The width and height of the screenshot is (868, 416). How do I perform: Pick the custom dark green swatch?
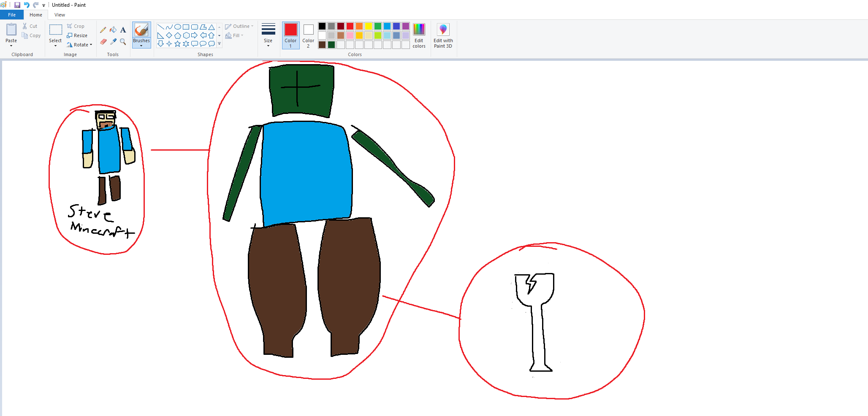pos(331,45)
